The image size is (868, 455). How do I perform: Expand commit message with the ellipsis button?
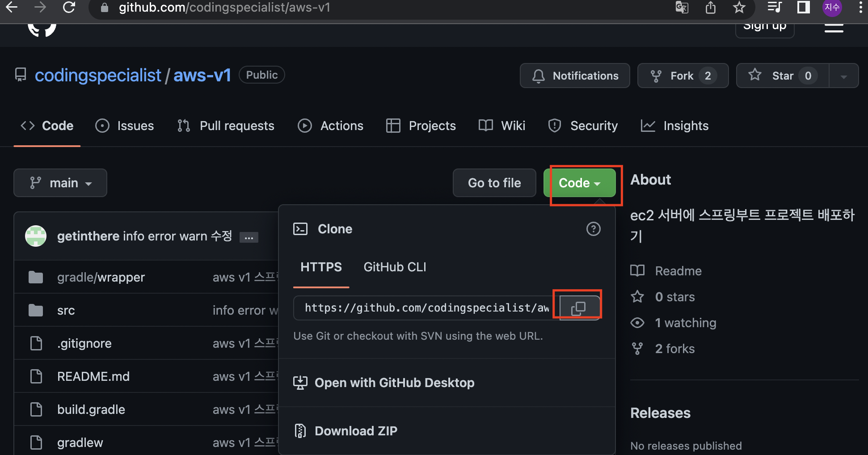249,237
